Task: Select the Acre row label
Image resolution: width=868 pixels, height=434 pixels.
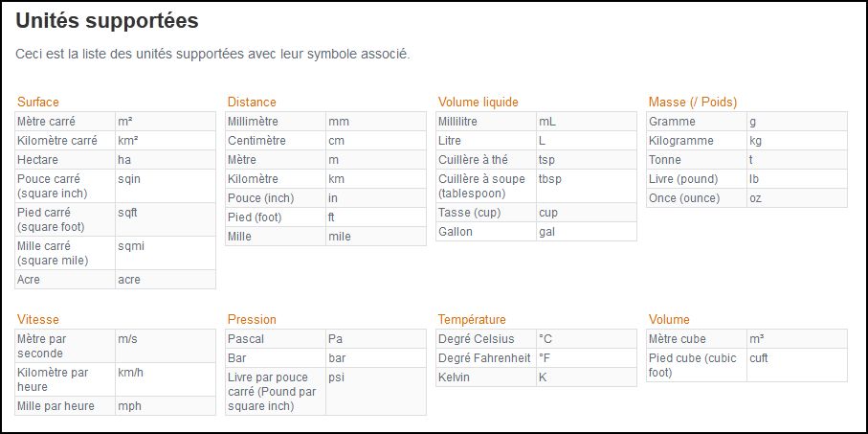Action: (x=65, y=280)
